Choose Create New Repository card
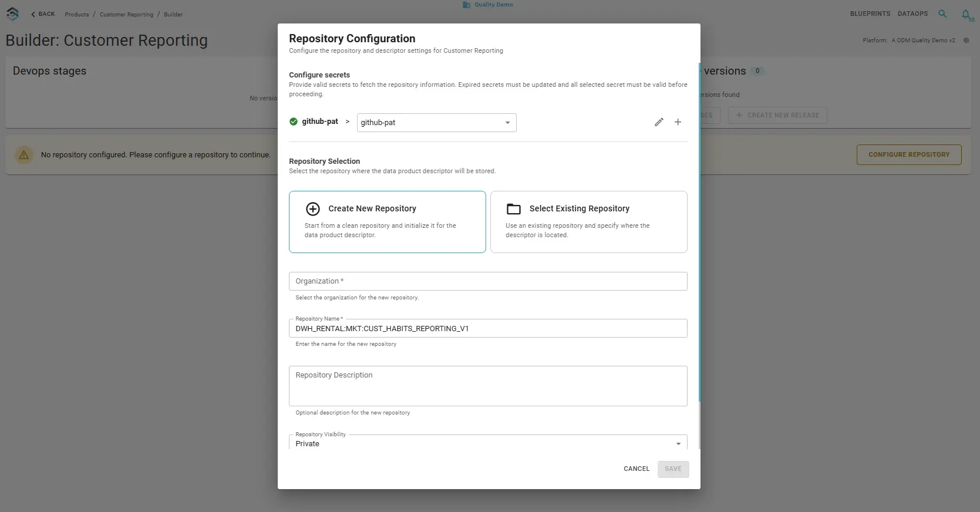The image size is (980, 512). pos(388,222)
